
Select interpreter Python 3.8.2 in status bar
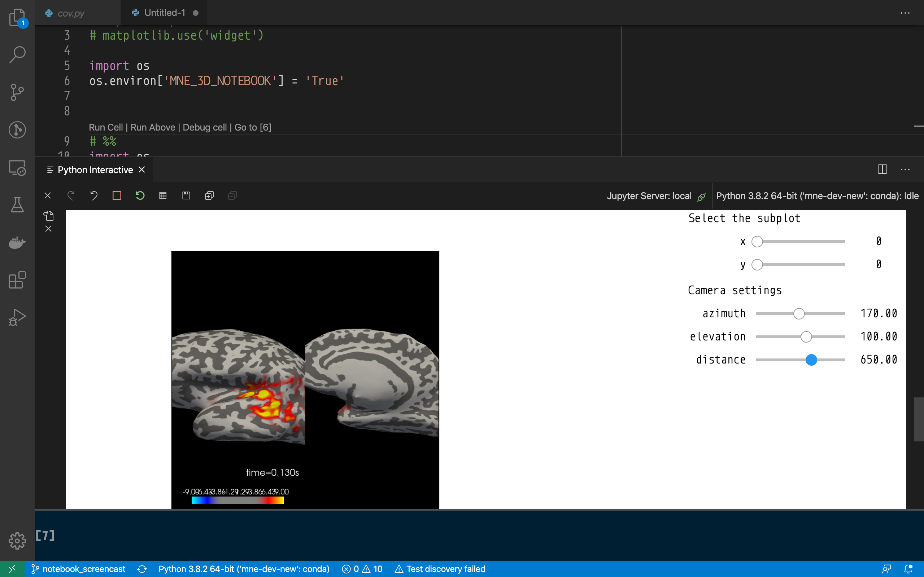[x=244, y=569]
